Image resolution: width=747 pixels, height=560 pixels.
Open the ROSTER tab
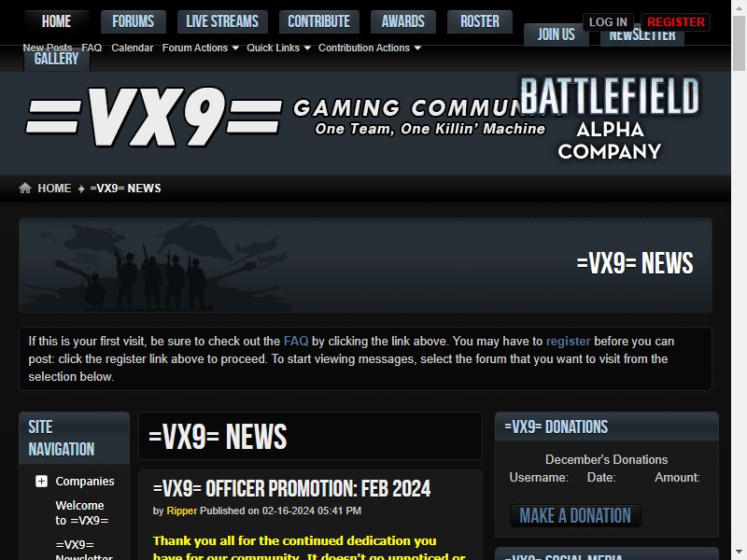click(480, 21)
